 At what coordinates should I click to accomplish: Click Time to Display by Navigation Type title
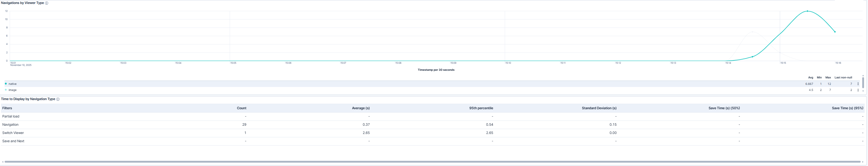coord(28,99)
